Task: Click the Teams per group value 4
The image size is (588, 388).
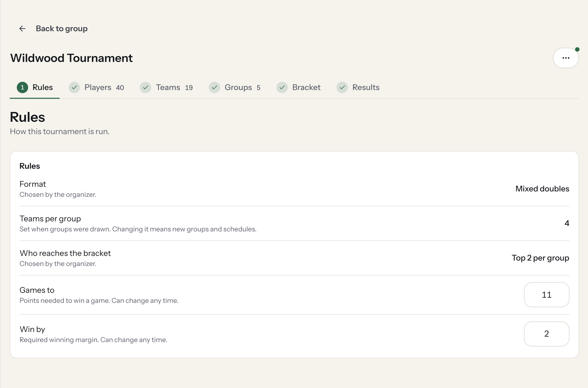Action: [567, 223]
